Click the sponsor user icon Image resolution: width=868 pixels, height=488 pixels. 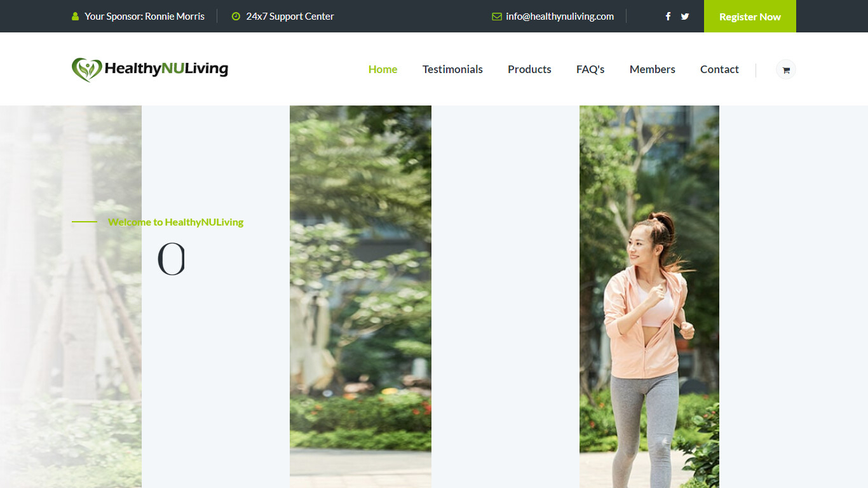[76, 17]
